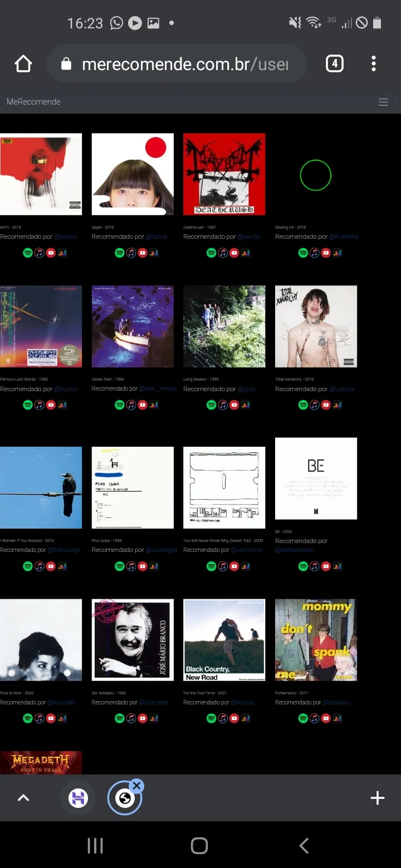Open Total Xanarchy album cover

coord(316,327)
